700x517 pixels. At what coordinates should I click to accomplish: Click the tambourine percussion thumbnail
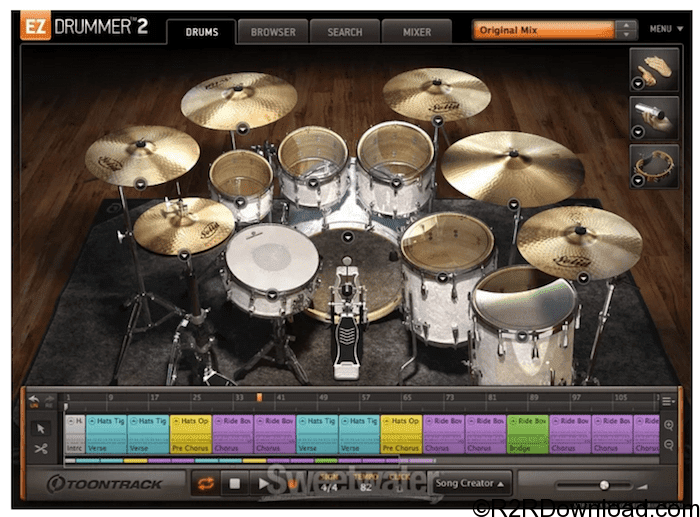654,166
